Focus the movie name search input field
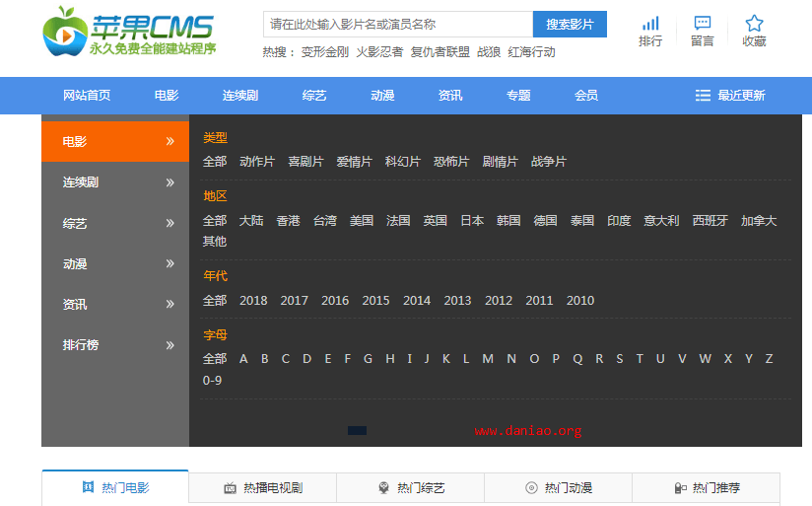The height and width of the screenshot is (506, 812). (398, 25)
